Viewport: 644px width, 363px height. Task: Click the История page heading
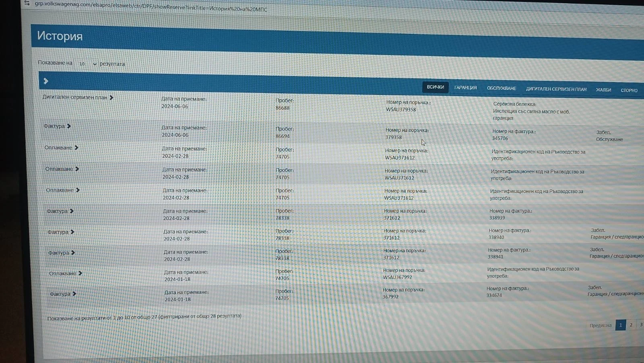60,36
